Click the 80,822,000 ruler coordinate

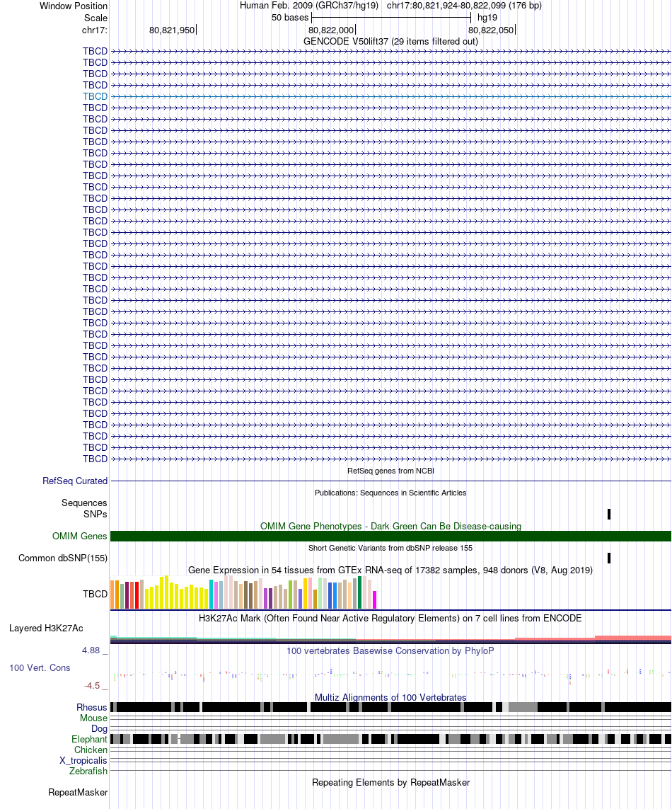[331, 30]
